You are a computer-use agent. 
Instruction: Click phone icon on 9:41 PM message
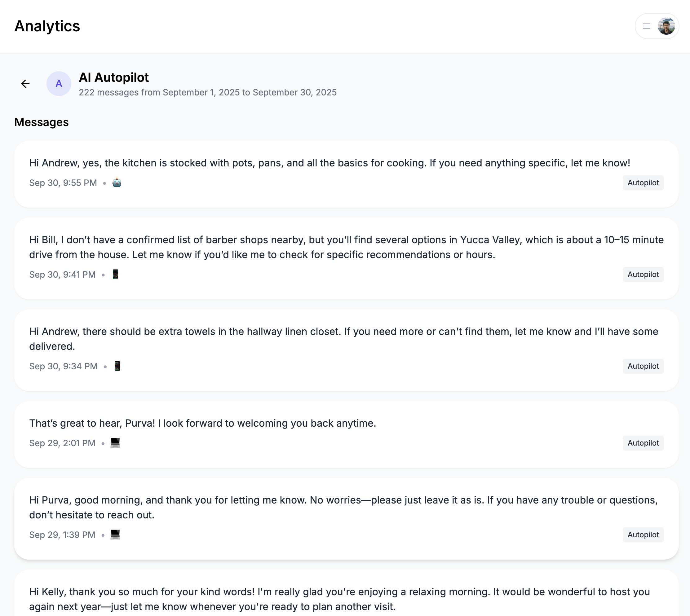click(115, 275)
